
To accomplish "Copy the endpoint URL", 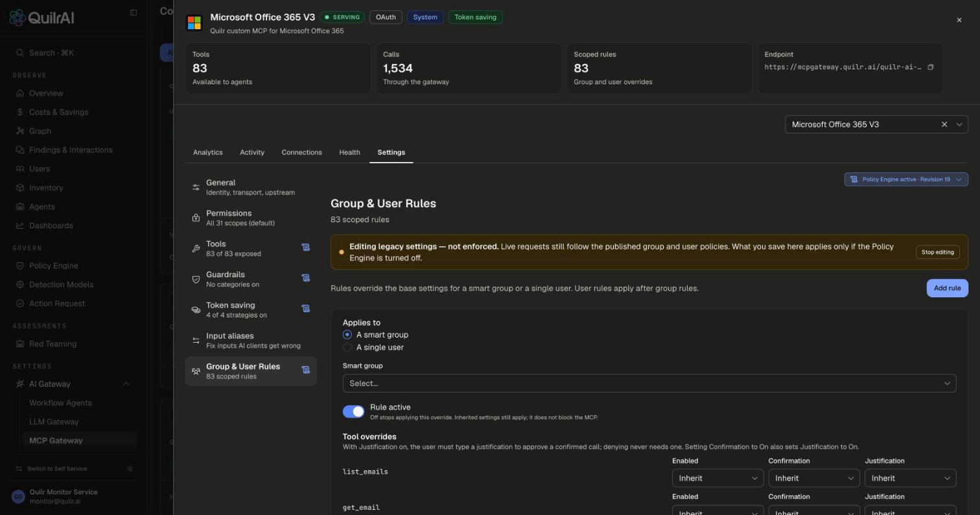I will tap(930, 67).
